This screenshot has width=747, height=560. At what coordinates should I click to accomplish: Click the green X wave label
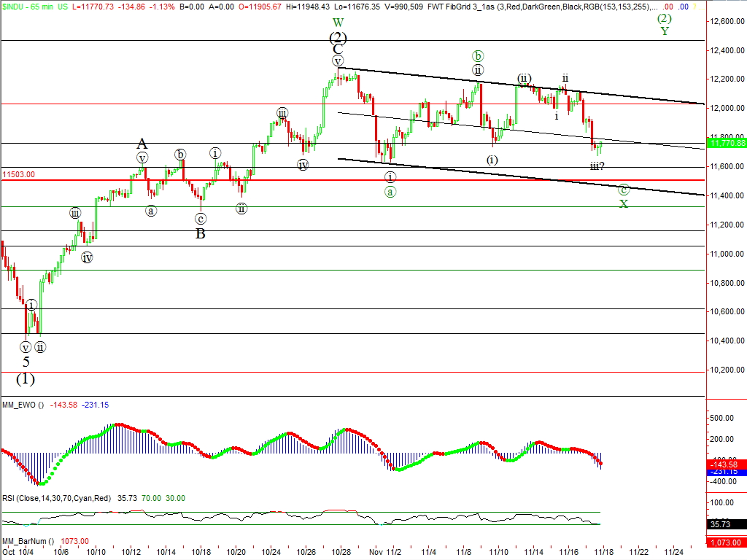[x=624, y=204]
